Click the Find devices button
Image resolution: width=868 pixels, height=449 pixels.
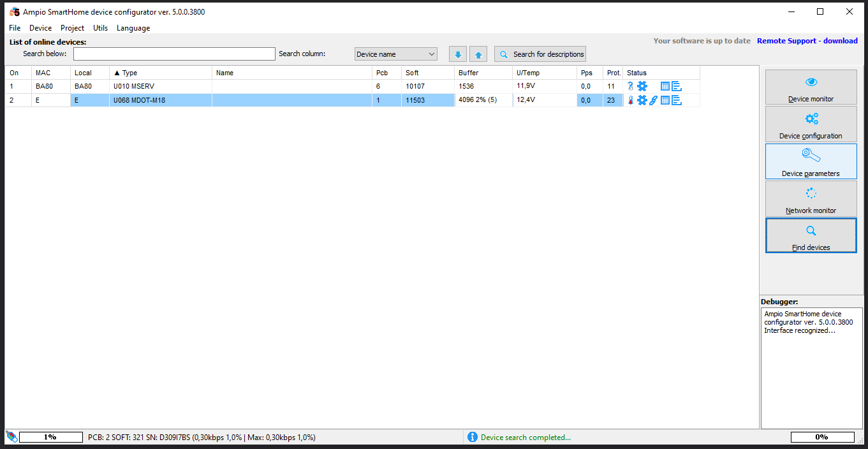point(811,235)
